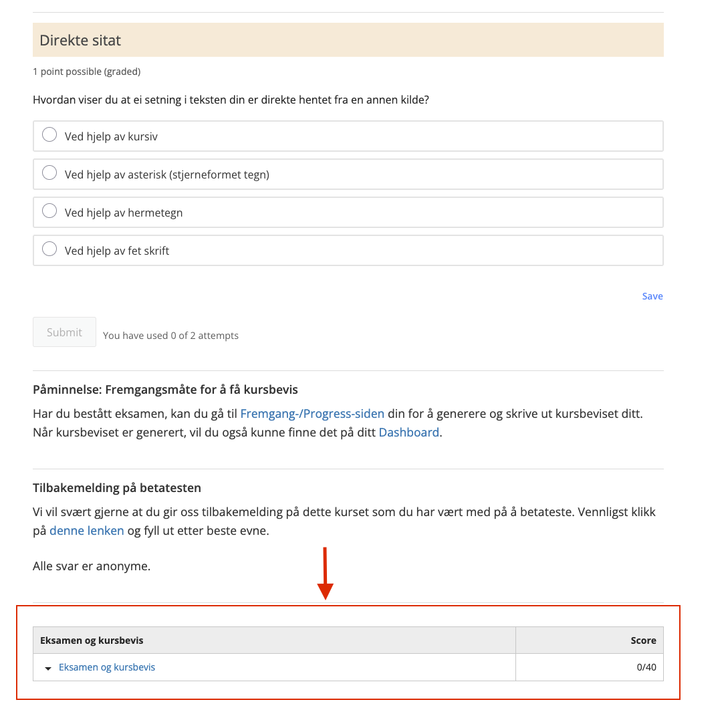Click the Påminnelse: Fremgangsmåte heading
Image resolution: width=728 pixels, height=714 pixels.
pos(165,390)
